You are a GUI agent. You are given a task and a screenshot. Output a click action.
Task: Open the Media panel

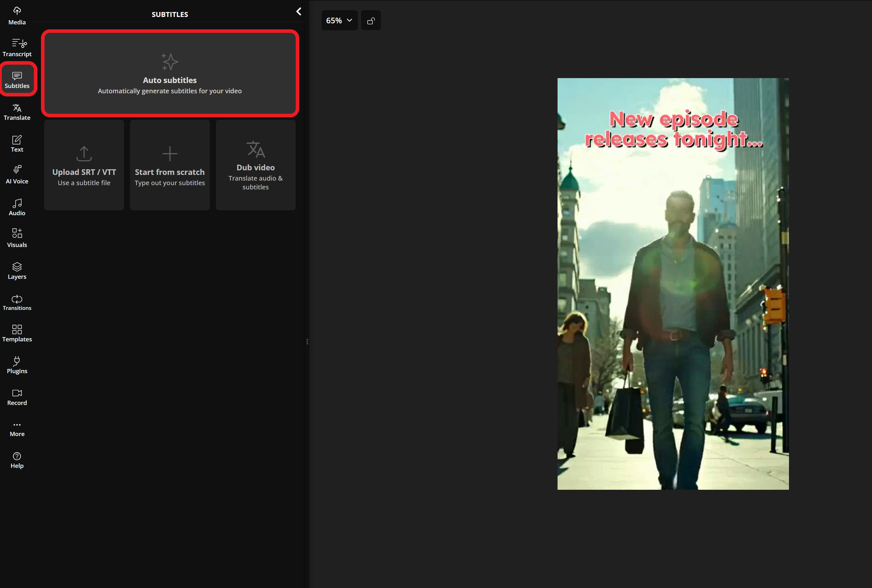pos(17,14)
